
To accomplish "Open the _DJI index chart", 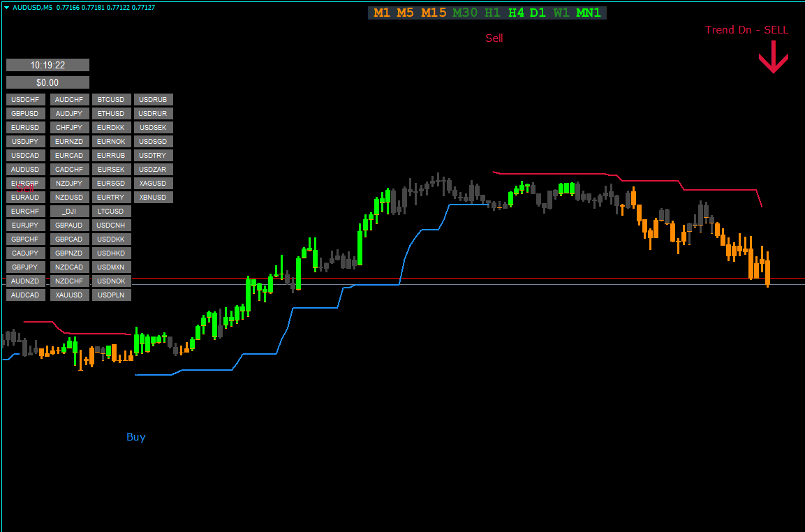I will click(x=69, y=212).
